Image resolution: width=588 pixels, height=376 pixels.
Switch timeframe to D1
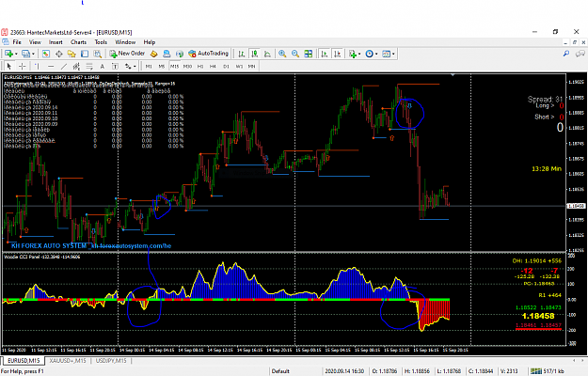(226, 67)
